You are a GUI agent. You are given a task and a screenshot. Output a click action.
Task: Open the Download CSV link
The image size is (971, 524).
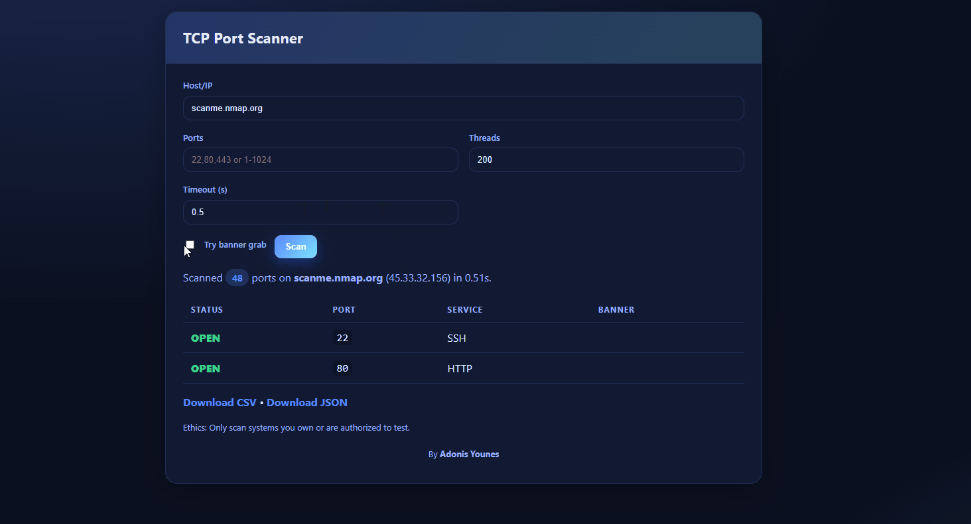pos(220,403)
